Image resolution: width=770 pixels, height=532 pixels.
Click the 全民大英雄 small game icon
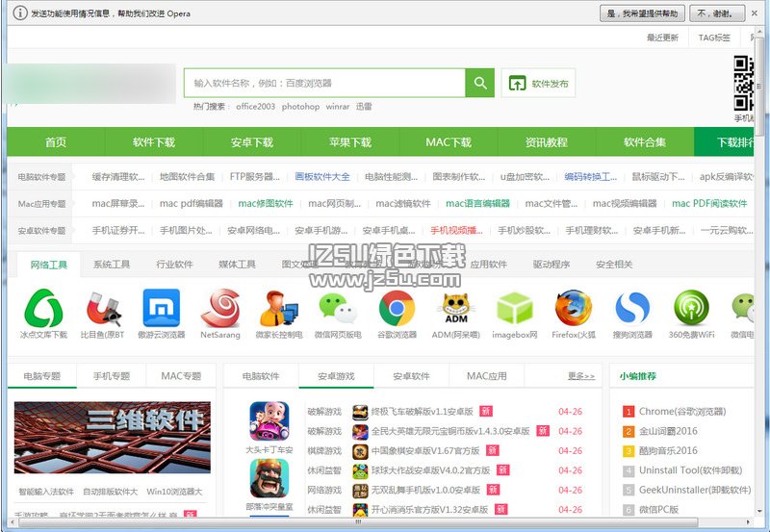click(360, 431)
